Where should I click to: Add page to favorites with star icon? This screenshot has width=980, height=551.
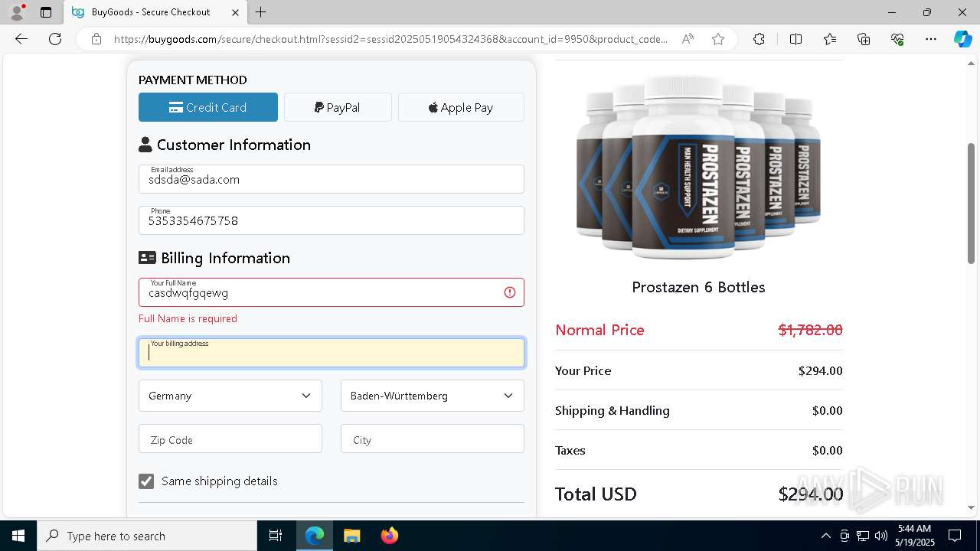click(718, 39)
